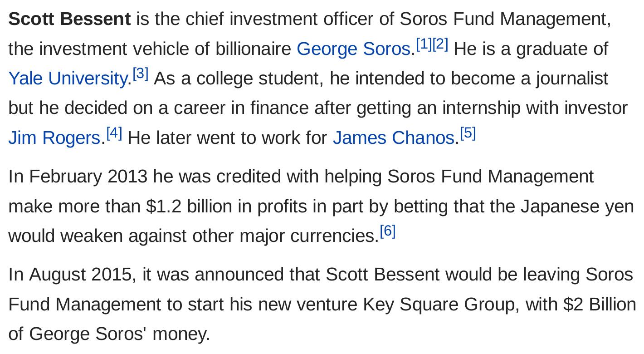Follow the Jim Rogers link
Screen dimensions: 644x354
click(54, 138)
